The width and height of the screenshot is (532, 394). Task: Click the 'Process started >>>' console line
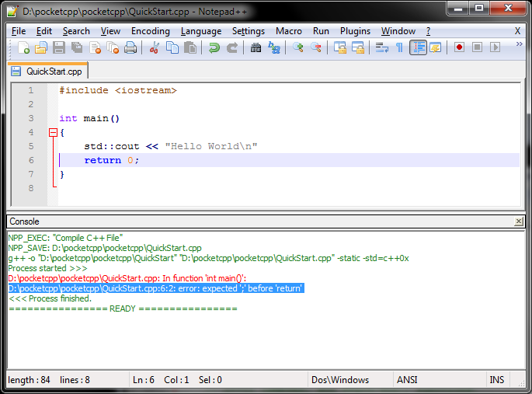tap(48, 268)
